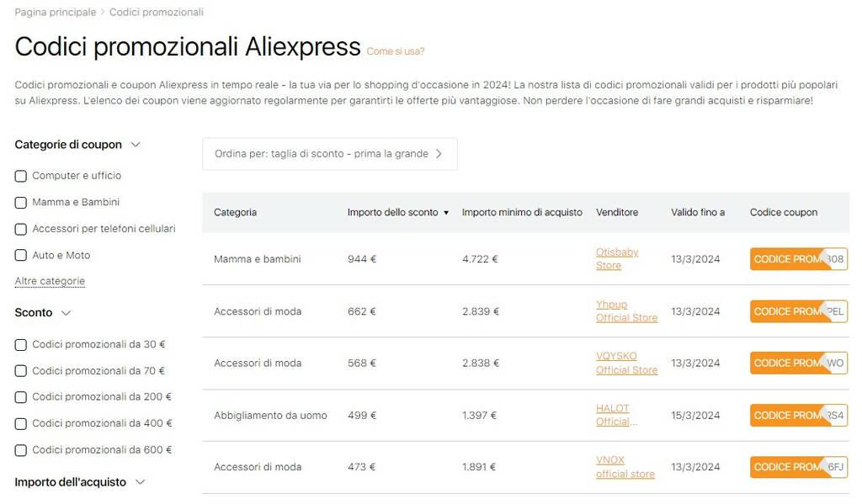Reveal the Yhpup Official Store promo code
862x504 pixels.
pos(796,311)
